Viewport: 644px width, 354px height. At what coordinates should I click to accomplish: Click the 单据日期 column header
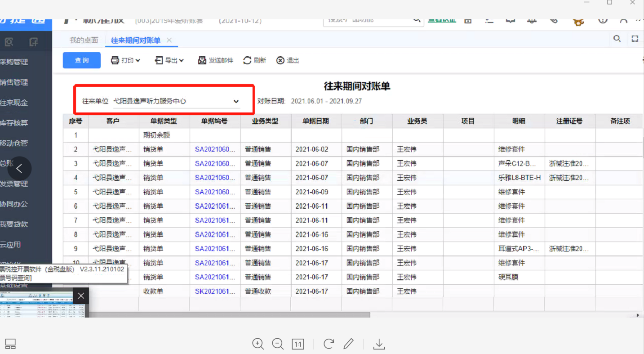click(x=316, y=121)
